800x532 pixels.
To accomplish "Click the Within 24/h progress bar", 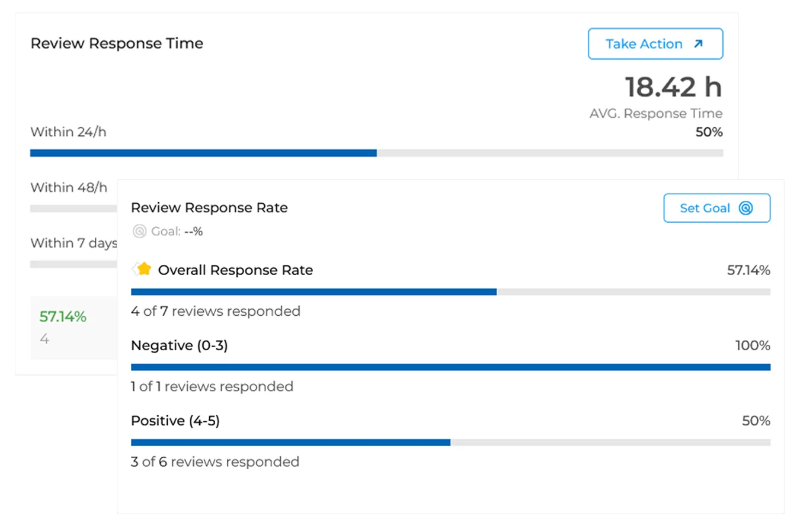I will [x=376, y=153].
